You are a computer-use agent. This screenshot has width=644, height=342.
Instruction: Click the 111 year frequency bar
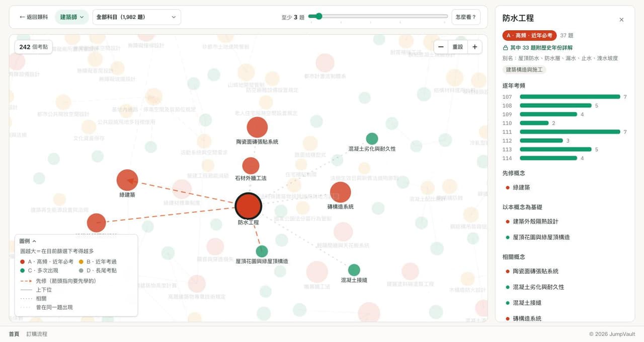pyautogui.click(x=570, y=132)
